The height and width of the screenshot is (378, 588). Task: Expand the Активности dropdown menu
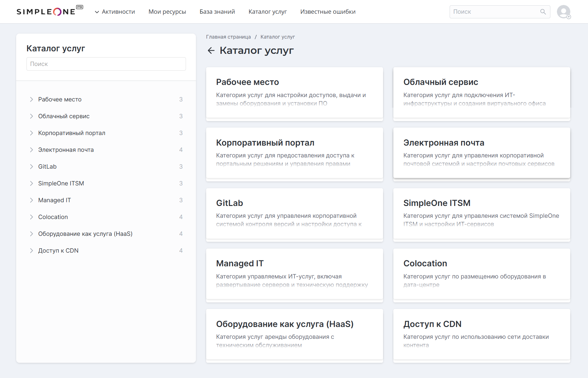click(x=115, y=12)
